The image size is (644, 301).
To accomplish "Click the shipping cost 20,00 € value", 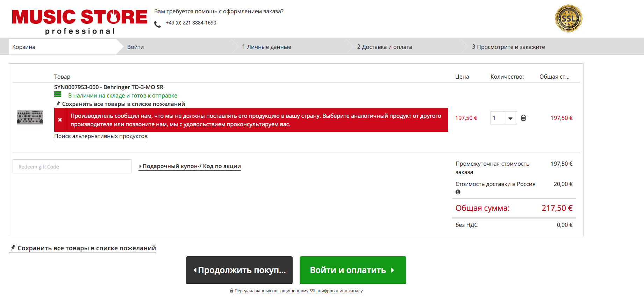I will (x=563, y=184).
